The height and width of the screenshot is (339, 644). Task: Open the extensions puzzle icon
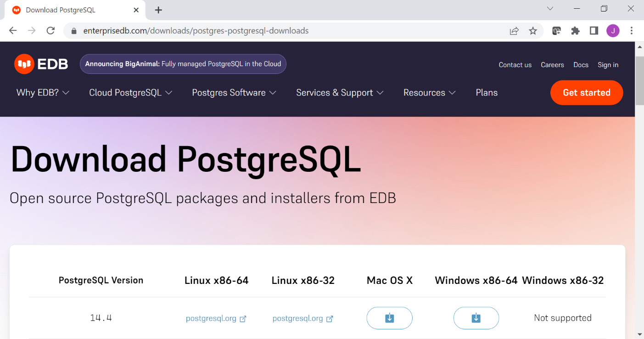[x=575, y=31]
